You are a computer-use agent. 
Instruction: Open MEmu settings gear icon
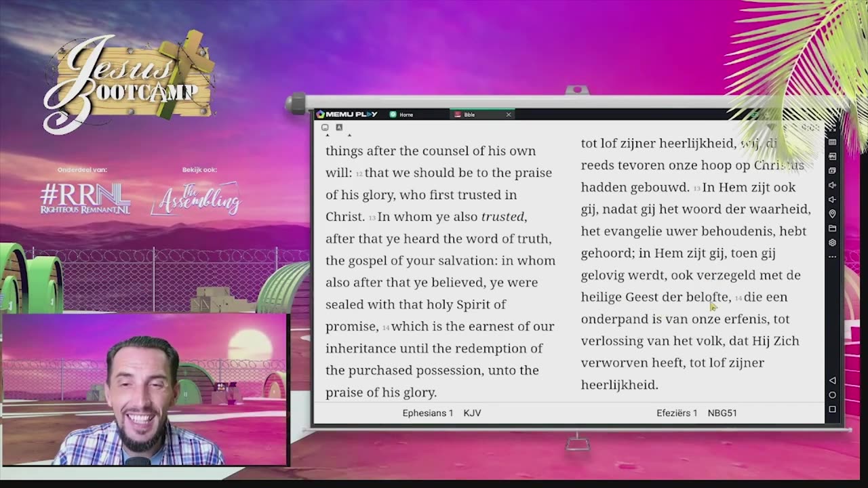pos(832,243)
